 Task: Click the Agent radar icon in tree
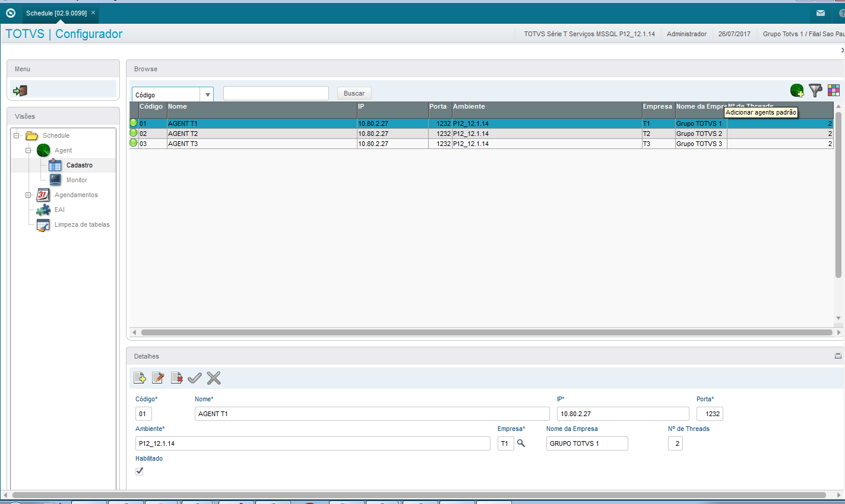click(x=43, y=150)
